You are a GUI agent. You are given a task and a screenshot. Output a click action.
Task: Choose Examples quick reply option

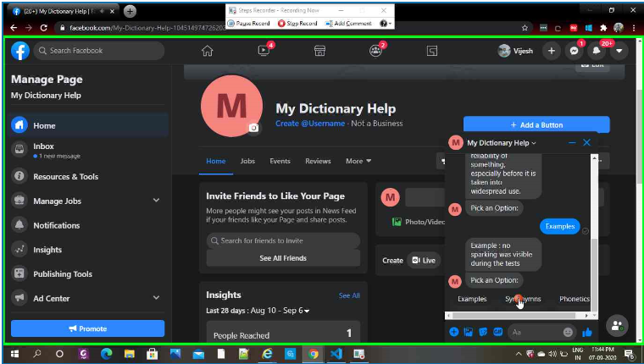pos(472,299)
